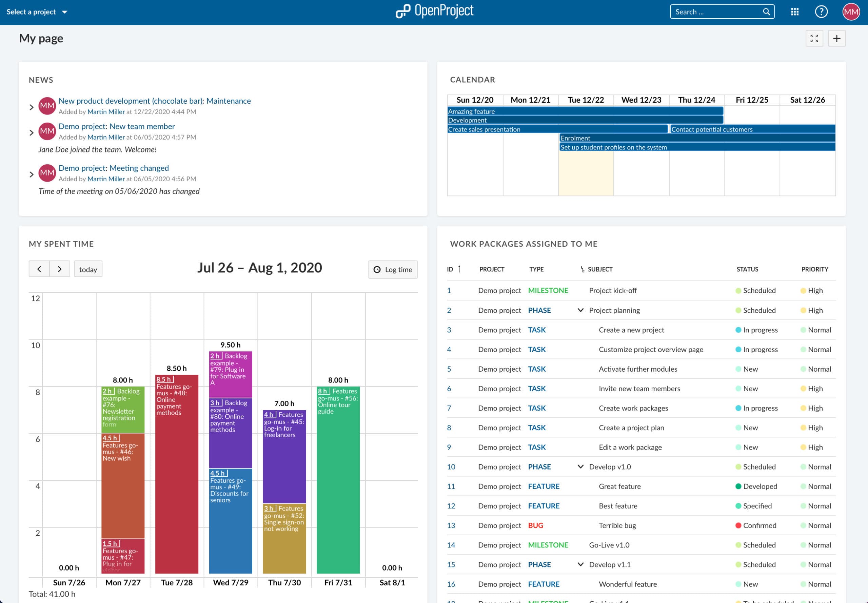Click the help question mark icon

point(821,12)
